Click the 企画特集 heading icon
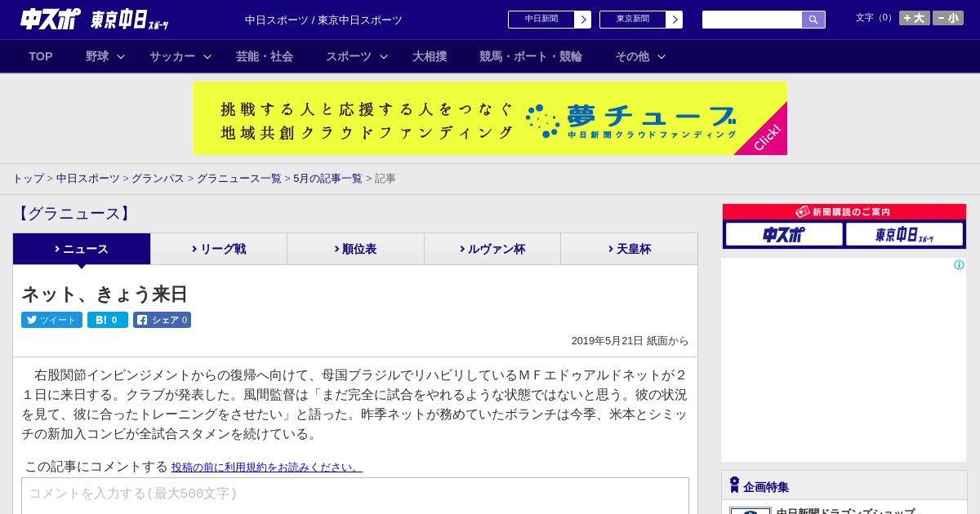Image resolution: width=980 pixels, height=514 pixels. pyautogui.click(x=734, y=485)
